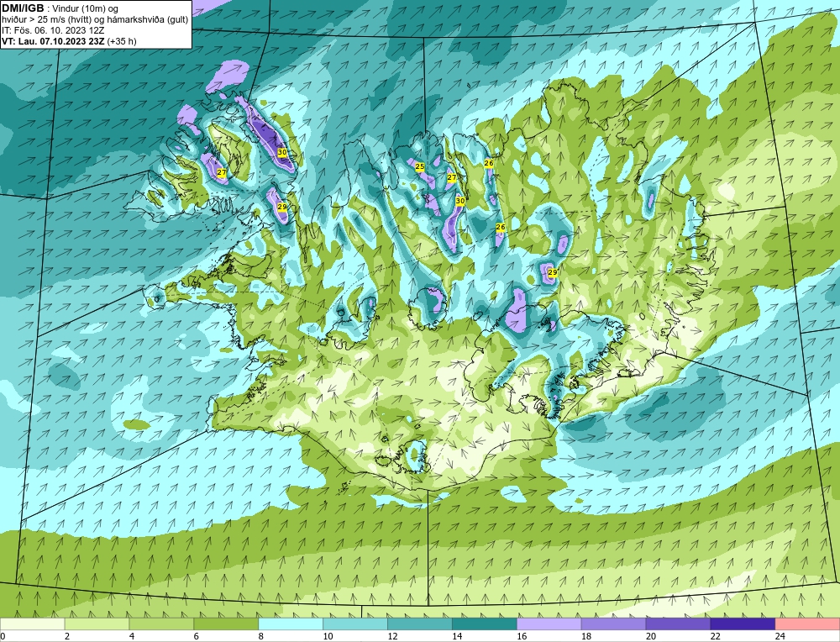
Task: Click the medium purple 18–20 m/s legend swatch
Action: 613,624
